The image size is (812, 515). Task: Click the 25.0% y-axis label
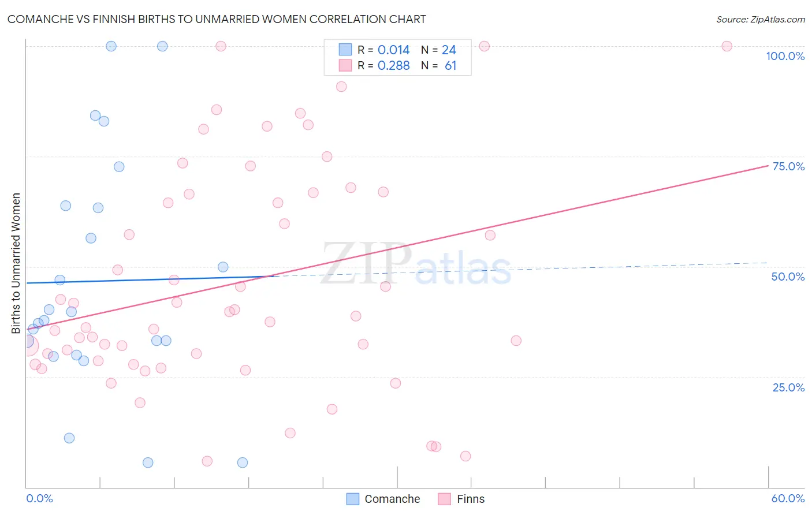(x=789, y=387)
